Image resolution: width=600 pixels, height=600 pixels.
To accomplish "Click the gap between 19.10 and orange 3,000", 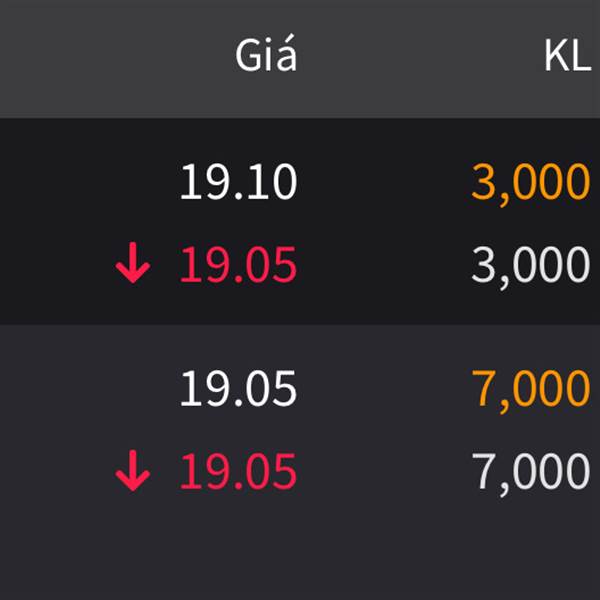I will pos(384,181).
